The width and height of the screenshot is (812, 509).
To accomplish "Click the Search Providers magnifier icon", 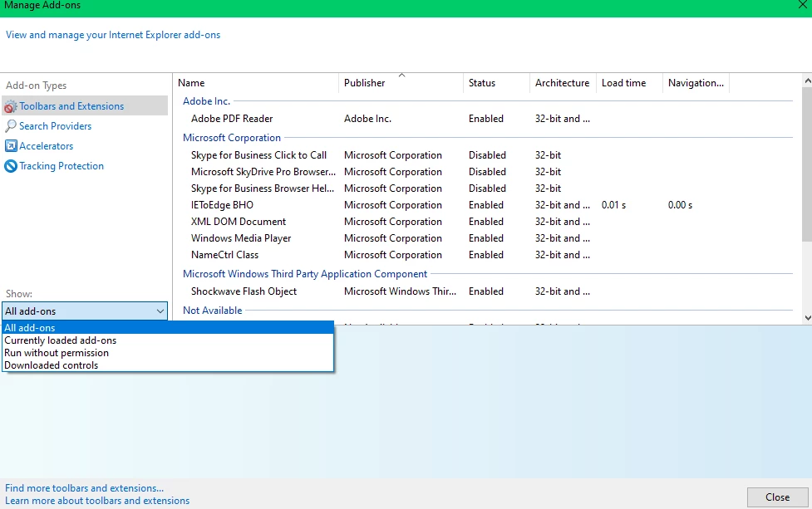I will [10, 126].
